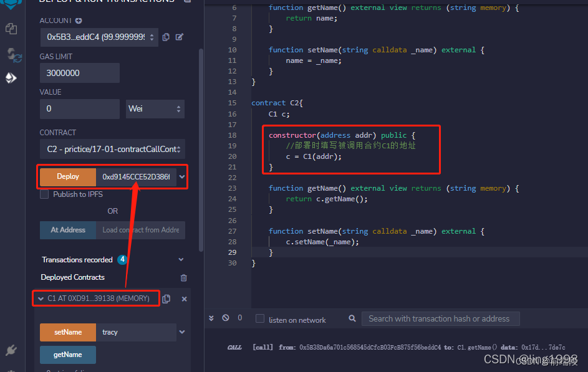
Task: Delete all deployed contracts with trash icon
Action: pos(183,277)
